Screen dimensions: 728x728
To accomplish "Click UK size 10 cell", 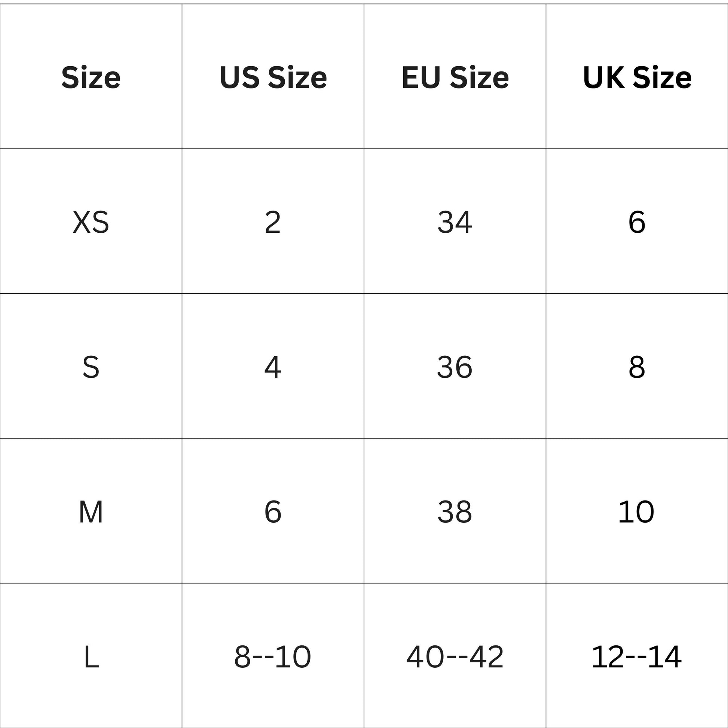I will 637,512.
